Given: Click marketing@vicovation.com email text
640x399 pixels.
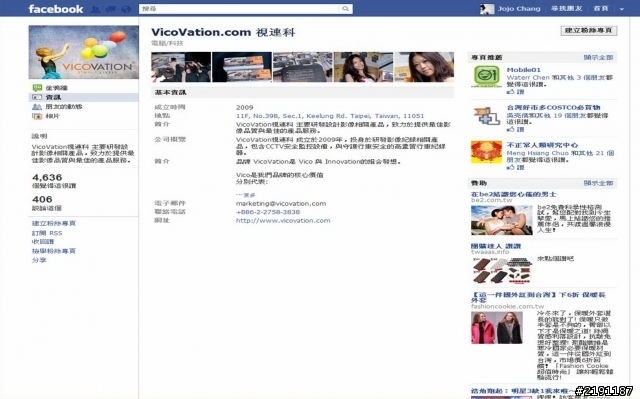Looking at the screenshot, I should click(x=281, y=204).
